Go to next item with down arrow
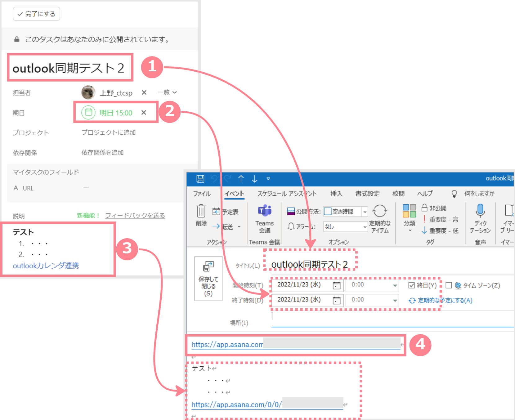This screenshot has height=420, width=515. coord(255,179)
